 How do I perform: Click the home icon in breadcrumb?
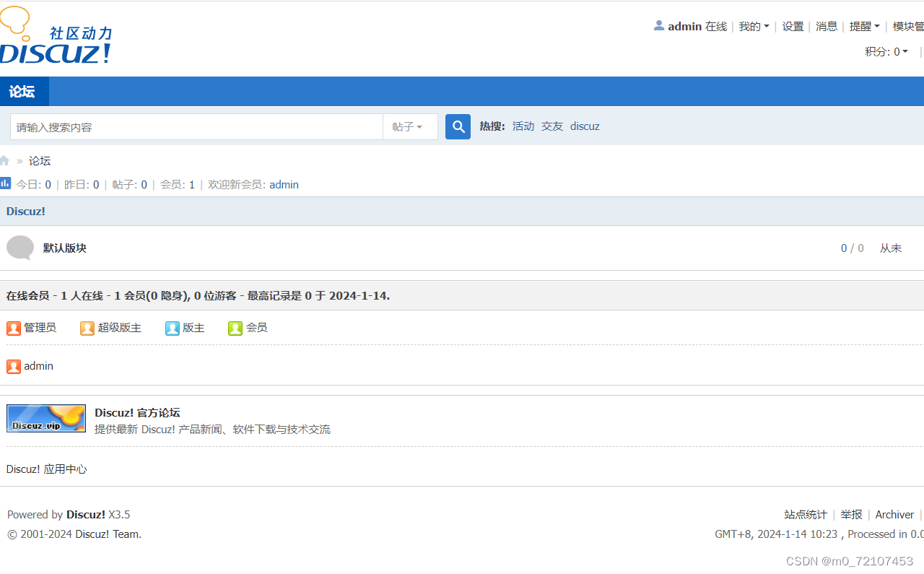(4, 161)
